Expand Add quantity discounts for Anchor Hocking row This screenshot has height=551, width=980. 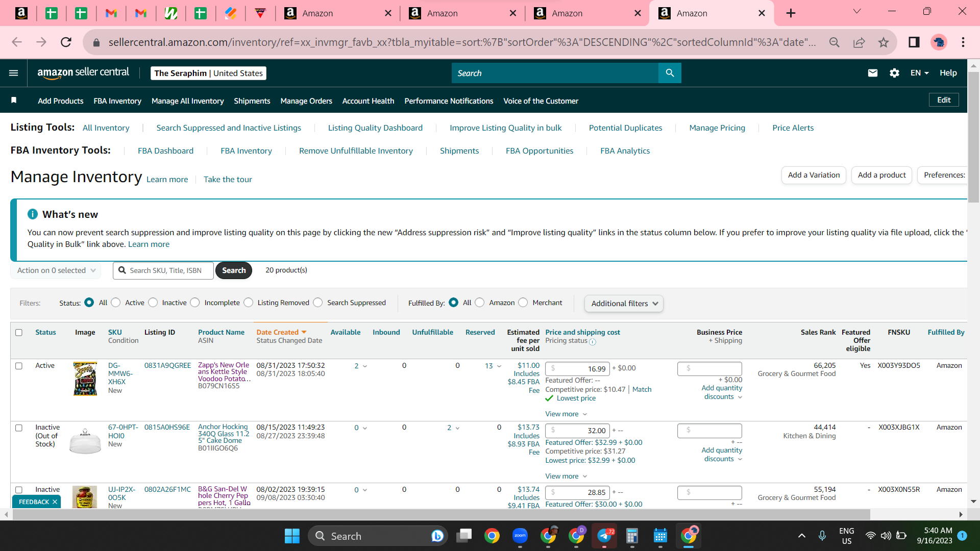tap(722, 455)
